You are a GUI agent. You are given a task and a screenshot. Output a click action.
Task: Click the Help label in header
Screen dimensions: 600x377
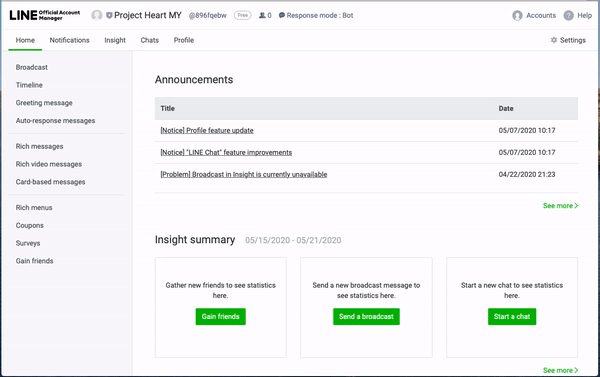coord(585,15)
